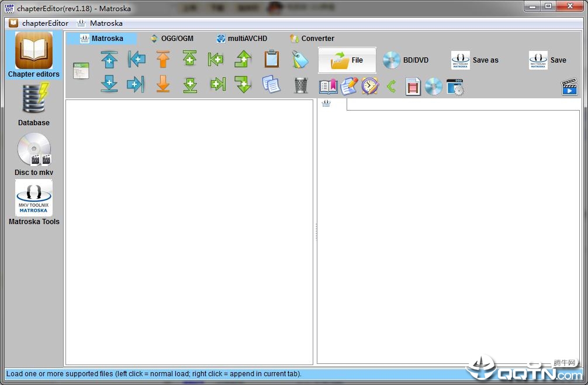This screenshot has height=385, width=588.
Task: Click the colored tags icon
Action: (x=300, y=59)
